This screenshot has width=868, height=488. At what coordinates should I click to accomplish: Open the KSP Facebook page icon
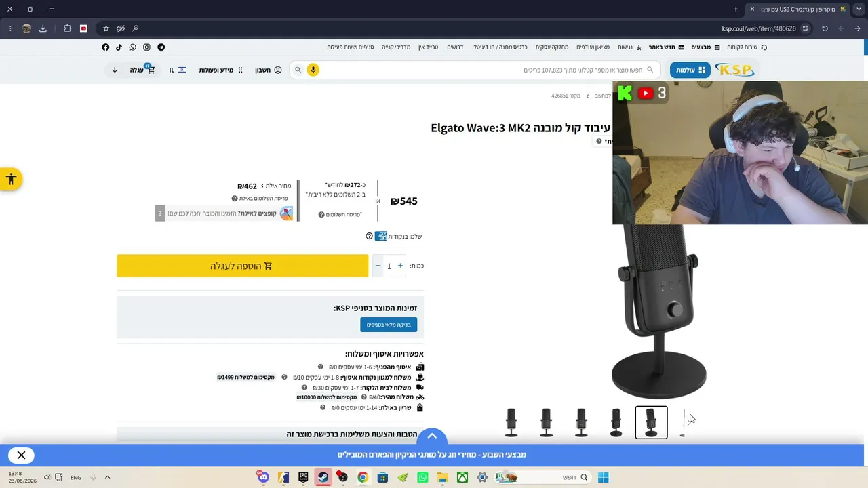pos(105,47)
